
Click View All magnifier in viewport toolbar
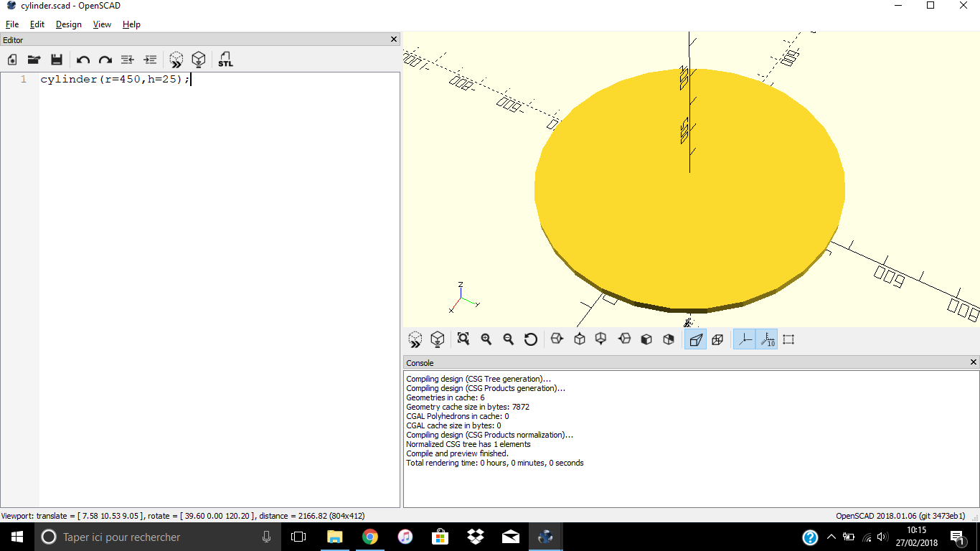click(x=463, y=339)
